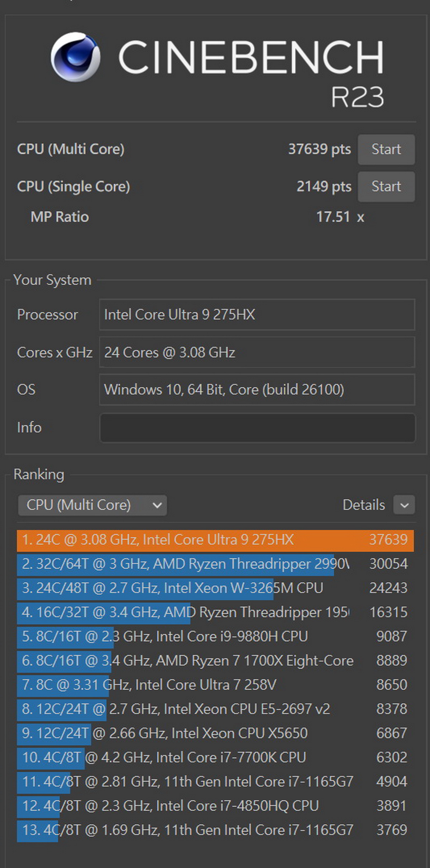
Task: Expand the Details dropdown arrow
Action: pos(404,505)
